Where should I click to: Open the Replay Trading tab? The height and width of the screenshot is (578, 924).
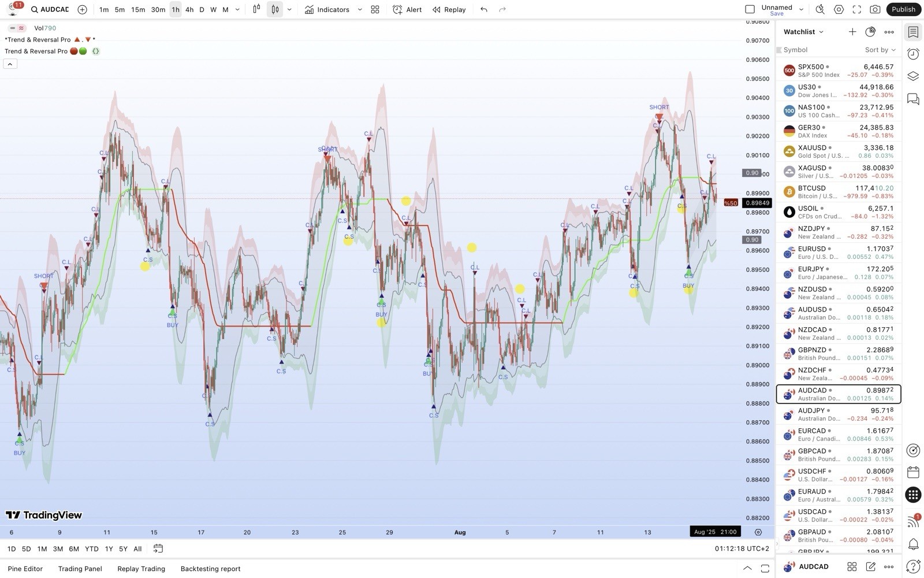tap(141, 569)
